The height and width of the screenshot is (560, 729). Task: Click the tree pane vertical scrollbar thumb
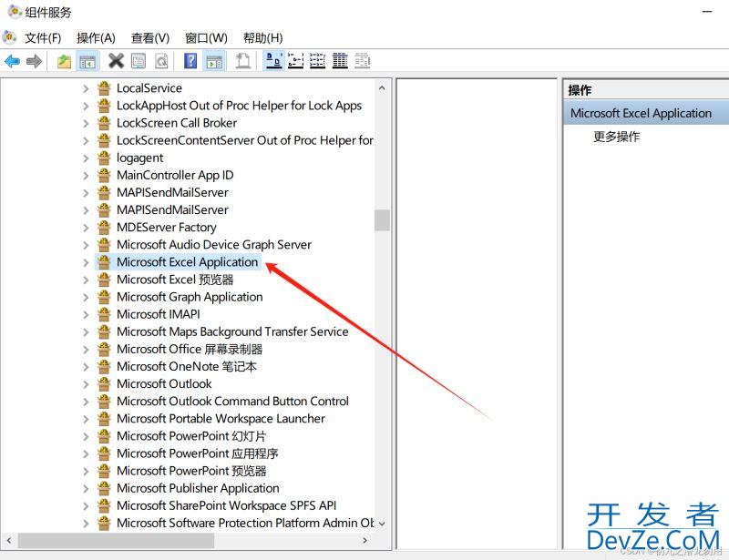pyautogui.click(x=382, y=220)
